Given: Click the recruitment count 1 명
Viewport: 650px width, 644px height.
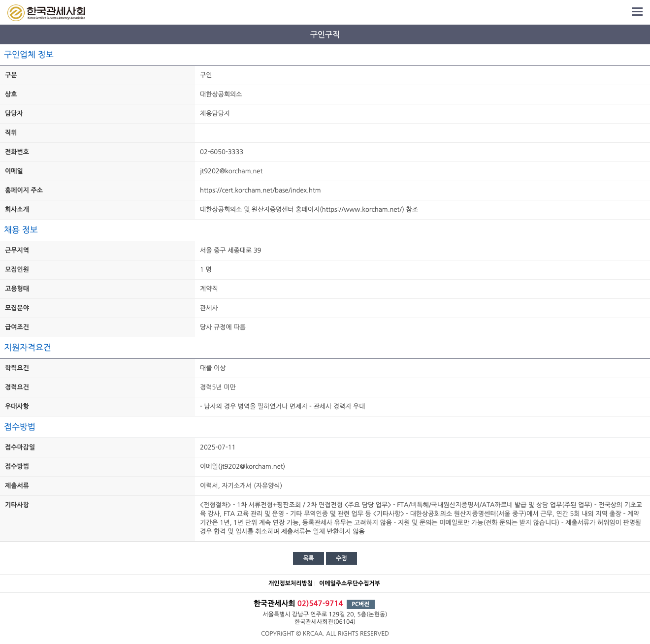Looking at the screenshot, I should coord(206,269).
